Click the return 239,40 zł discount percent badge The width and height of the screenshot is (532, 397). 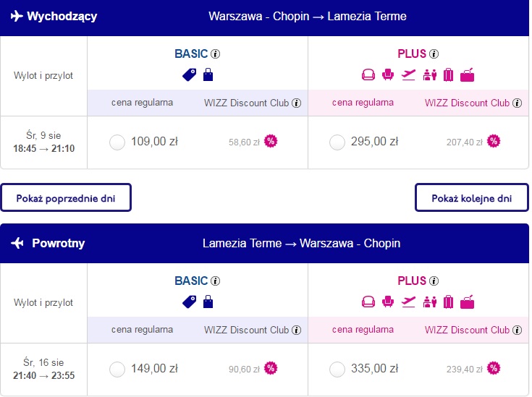coord(494,368)
